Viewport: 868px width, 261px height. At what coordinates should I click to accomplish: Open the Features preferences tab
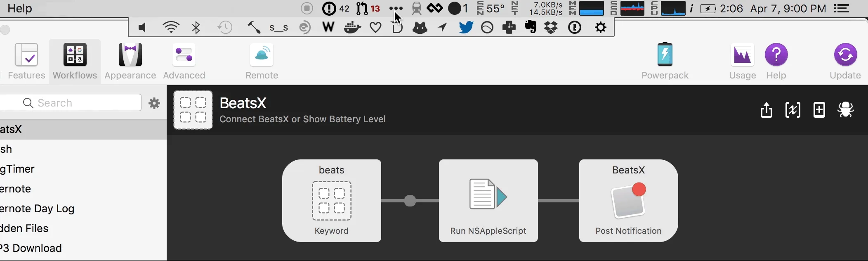coord(26,62)
